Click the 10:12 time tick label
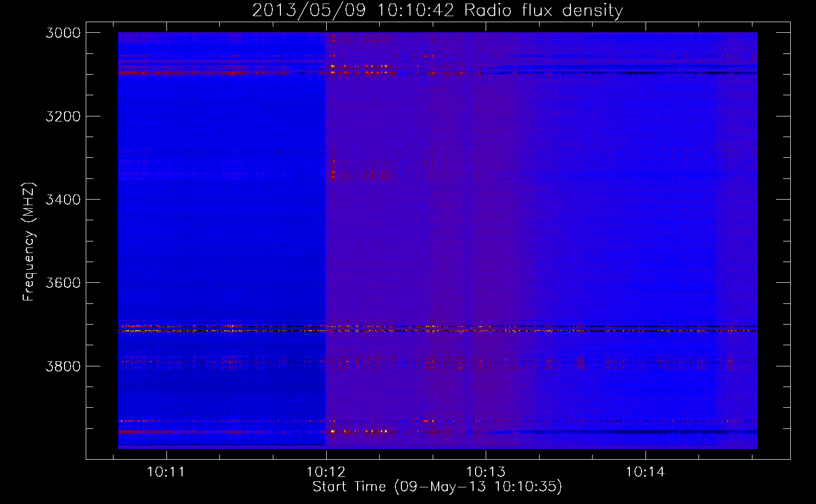 pyautogui.click(x=326, y=472)
